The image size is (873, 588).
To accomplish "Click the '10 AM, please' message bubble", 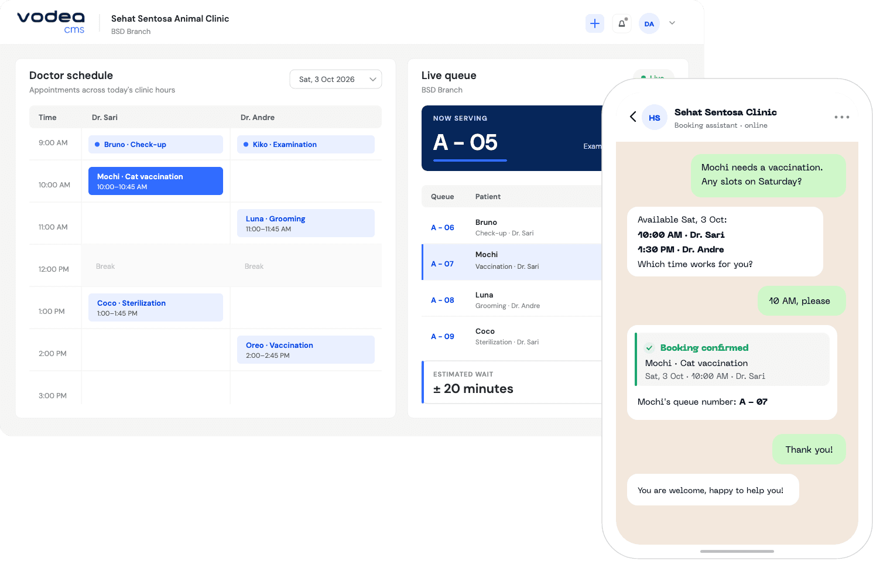I will 802,301.
